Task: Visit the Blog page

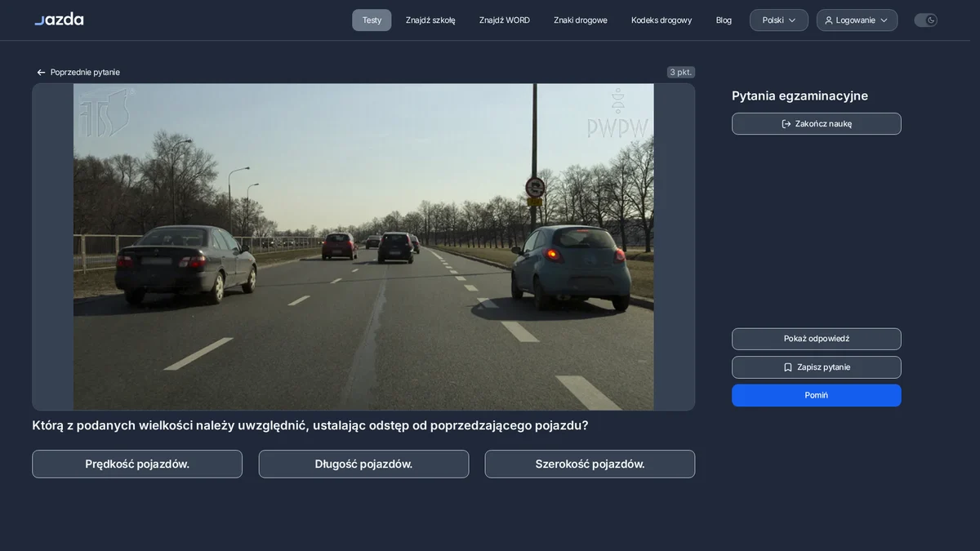Action: pyautogui.click(x=724, y=20)
